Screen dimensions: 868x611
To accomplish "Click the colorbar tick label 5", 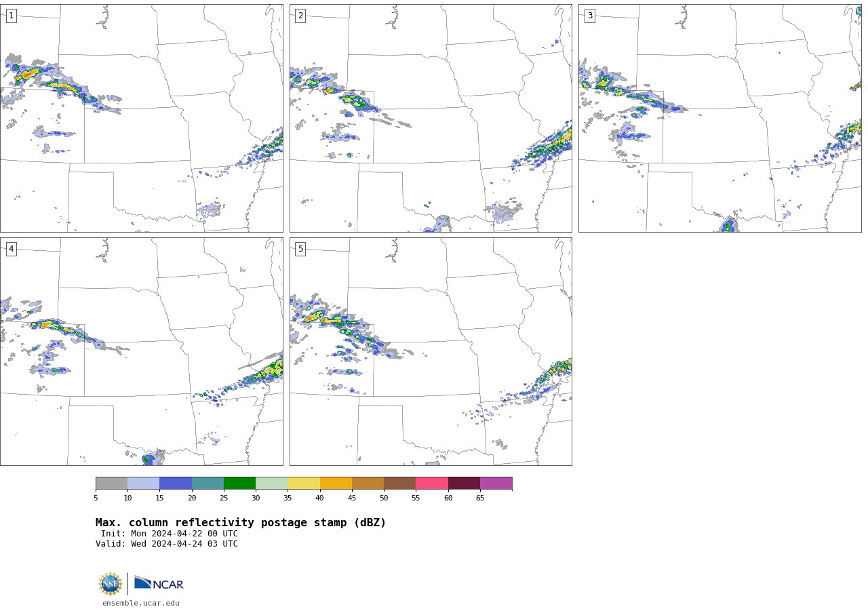I will tap(96, 498).
